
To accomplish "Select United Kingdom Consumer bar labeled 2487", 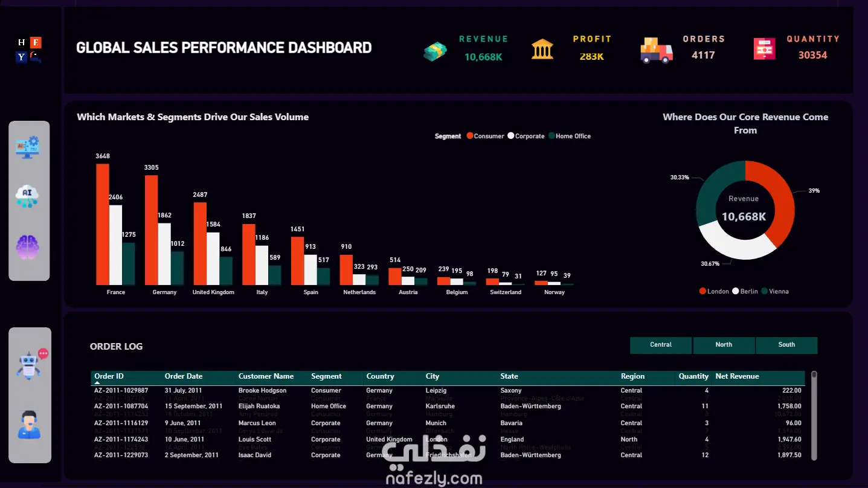I will (x=200, y=243).
